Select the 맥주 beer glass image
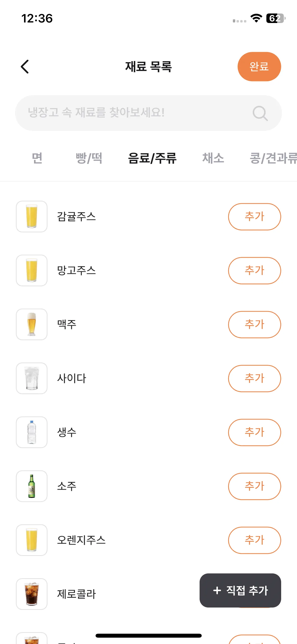The width and height of the screenshot is (297, 644). point(32,324)
